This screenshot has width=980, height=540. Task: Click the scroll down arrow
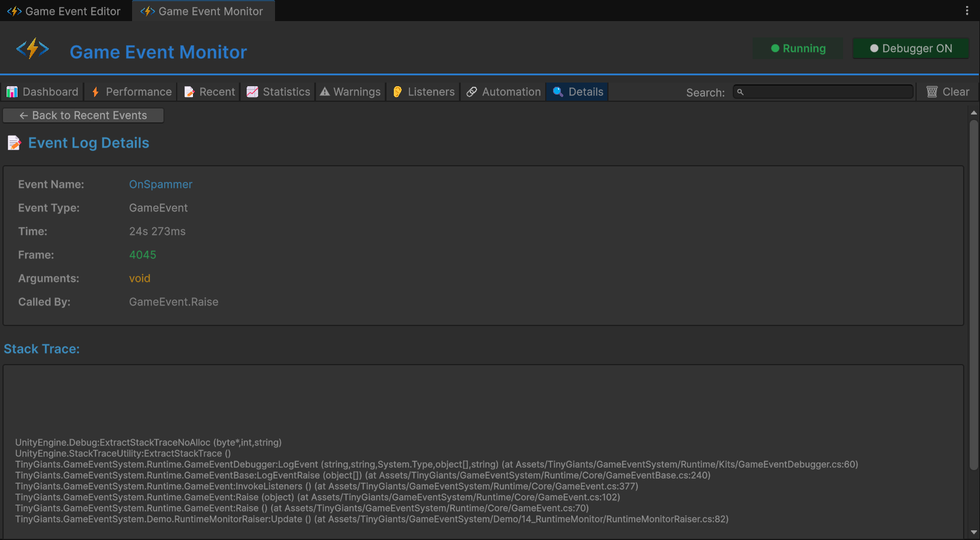[973, 533]
